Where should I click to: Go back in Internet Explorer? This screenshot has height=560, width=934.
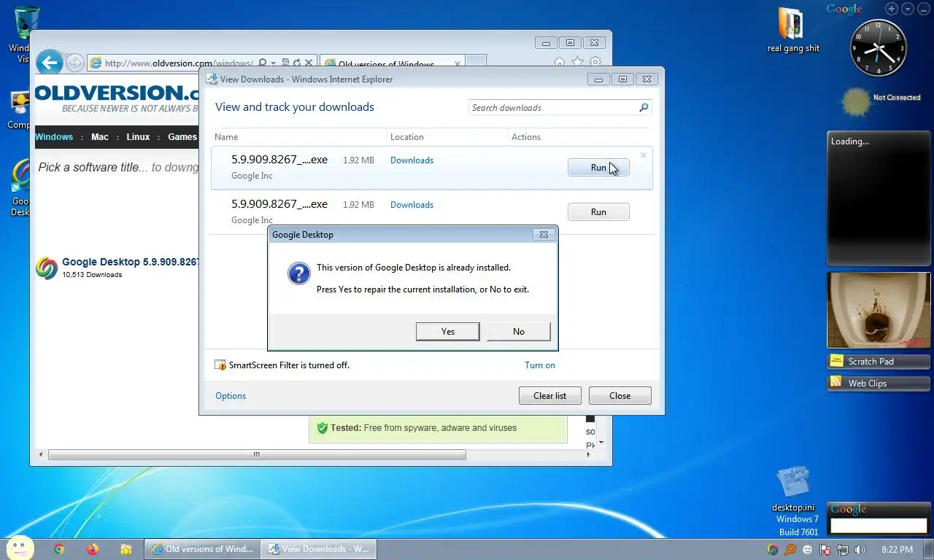[x=50, y=63]
